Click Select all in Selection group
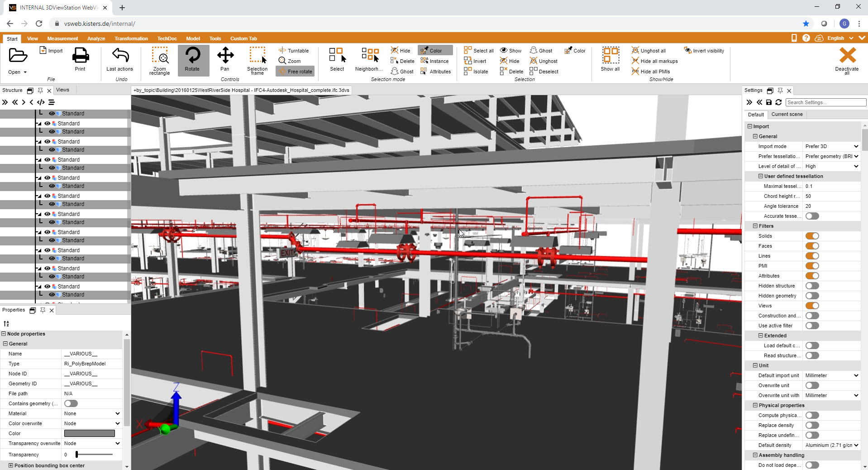This screenshot has height=470, width=868. (x=479, y=51)
